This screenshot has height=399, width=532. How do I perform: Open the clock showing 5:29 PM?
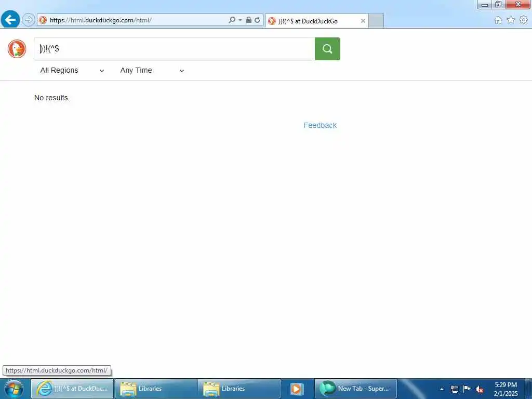tap(506, 389)
